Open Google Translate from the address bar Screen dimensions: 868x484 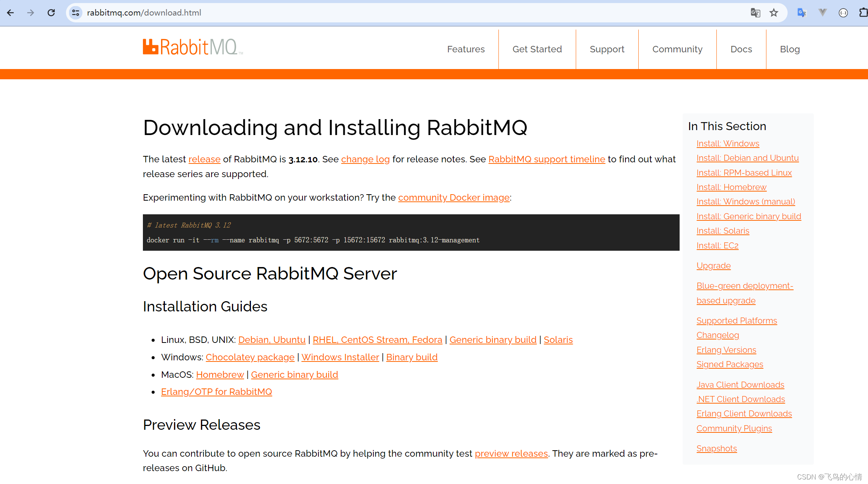pyautogui.click(x=755, y=13)
